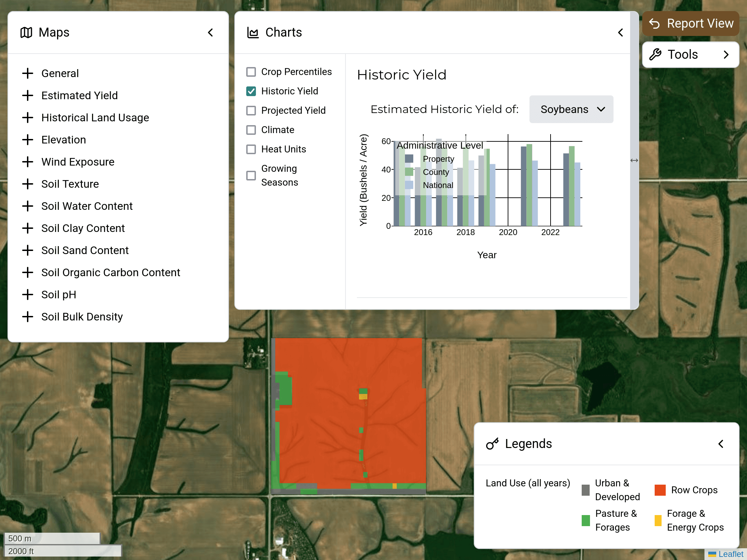Click the Forage & Energy Crops yellow swatch
747x560 pixels.
click(x=658, y=521)
